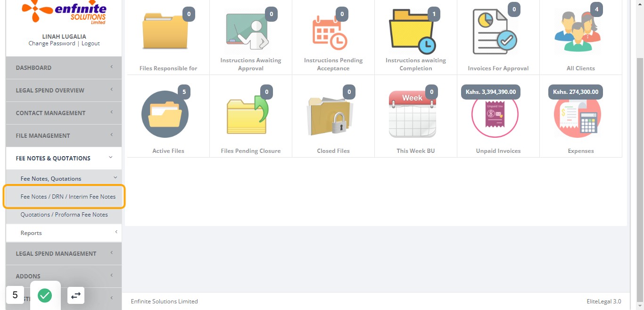Open the LEGAL SPEND OVERVIEW menu
Viewport: 644px width, 310px height.
(64, 90)
